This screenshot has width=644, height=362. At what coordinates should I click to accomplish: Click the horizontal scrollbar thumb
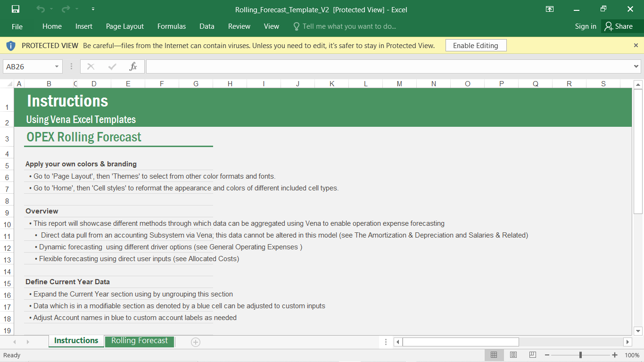[x=461, y=342]
